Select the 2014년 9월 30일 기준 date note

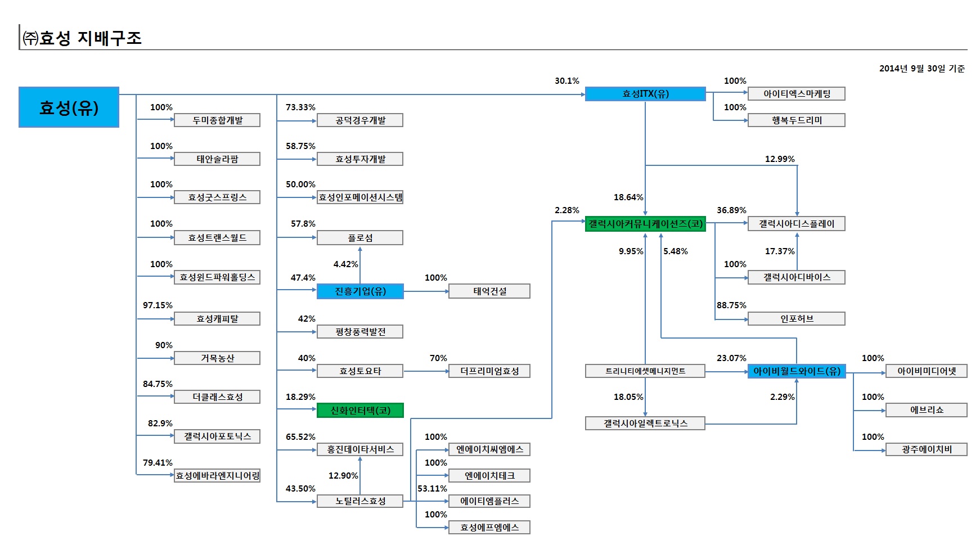[922, 69]
